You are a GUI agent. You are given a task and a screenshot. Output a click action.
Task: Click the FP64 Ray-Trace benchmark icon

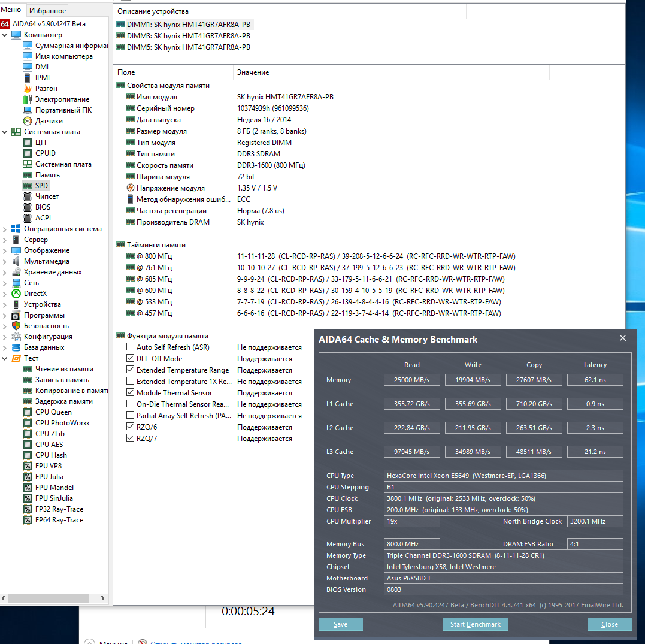click(28, 520)
